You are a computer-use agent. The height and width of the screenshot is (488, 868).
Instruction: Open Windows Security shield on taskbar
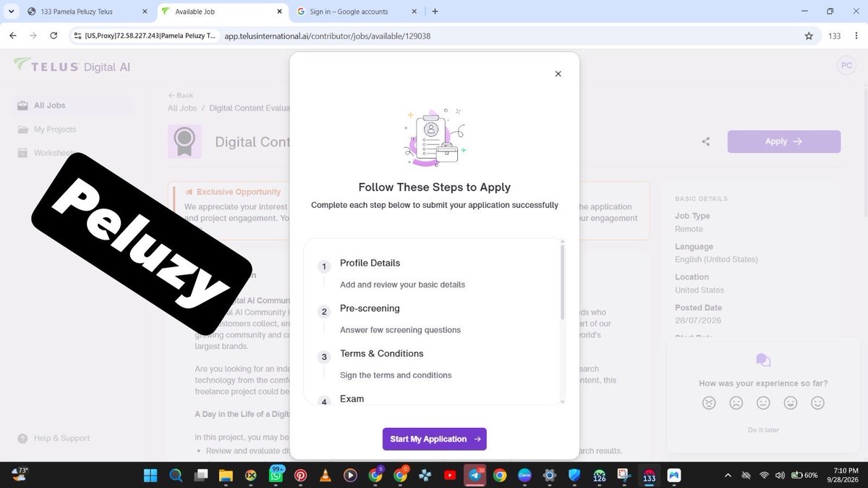click(x=574, y=476)
